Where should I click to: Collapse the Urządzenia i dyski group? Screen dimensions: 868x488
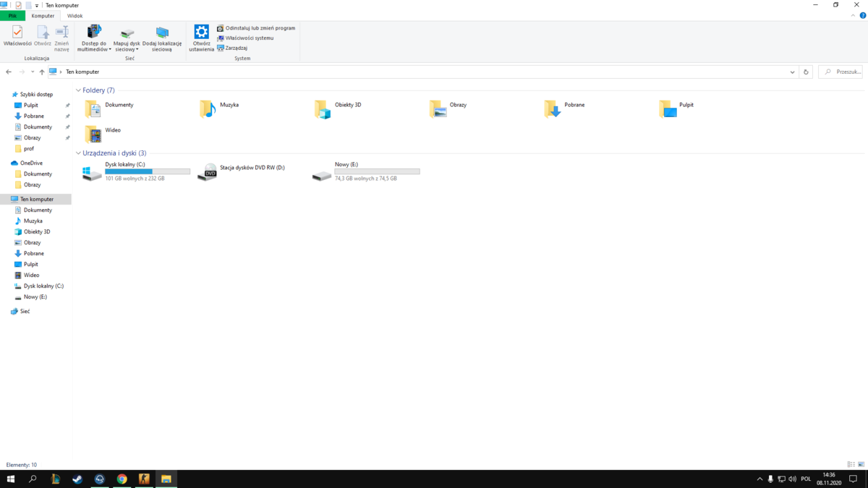78,153
